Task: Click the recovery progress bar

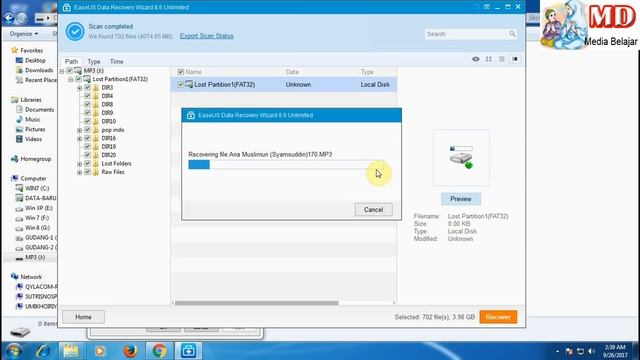Action: (x=286, y=164)
